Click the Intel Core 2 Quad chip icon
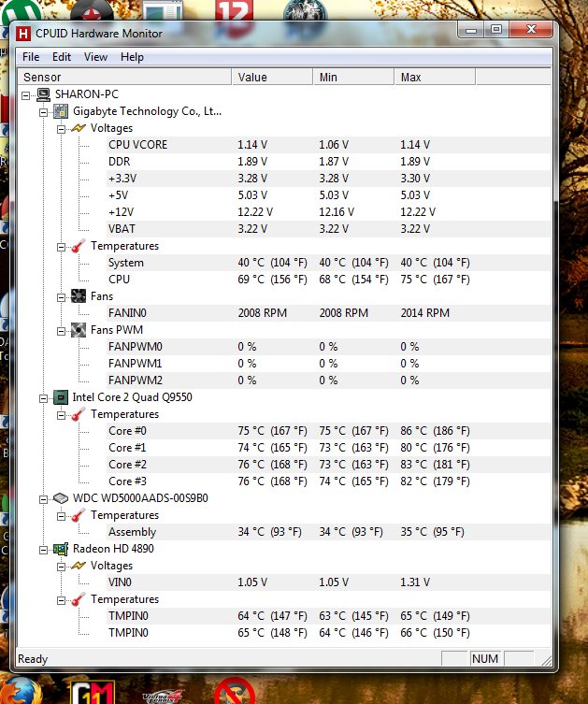Image resolution: width=588 pixels, height=704 pixels. click(x=61, y=397)
